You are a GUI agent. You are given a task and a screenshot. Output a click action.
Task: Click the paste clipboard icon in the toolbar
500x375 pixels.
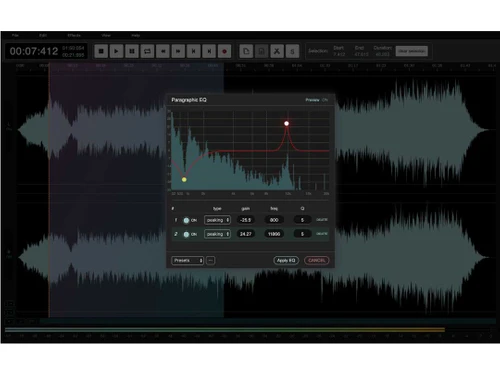[x=262, y=51]
